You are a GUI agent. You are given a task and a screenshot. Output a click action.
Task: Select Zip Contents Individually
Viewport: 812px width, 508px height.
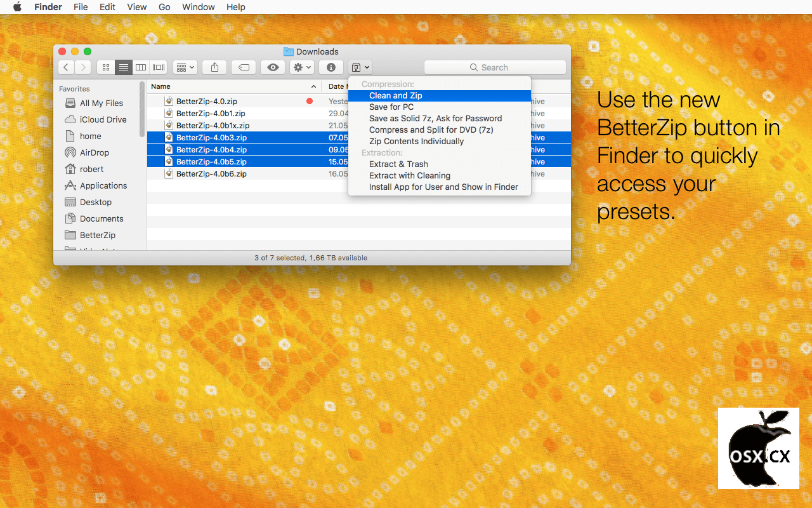[439, 142]
